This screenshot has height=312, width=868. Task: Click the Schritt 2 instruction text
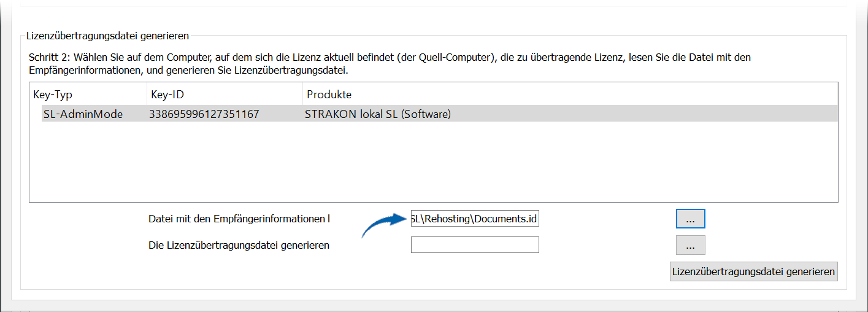point(390,64)
